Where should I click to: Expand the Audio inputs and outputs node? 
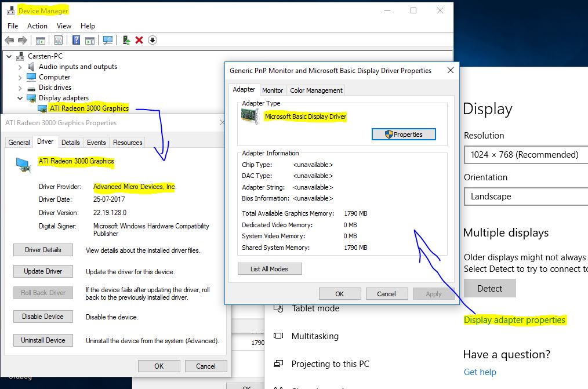(x=20, y=67)
